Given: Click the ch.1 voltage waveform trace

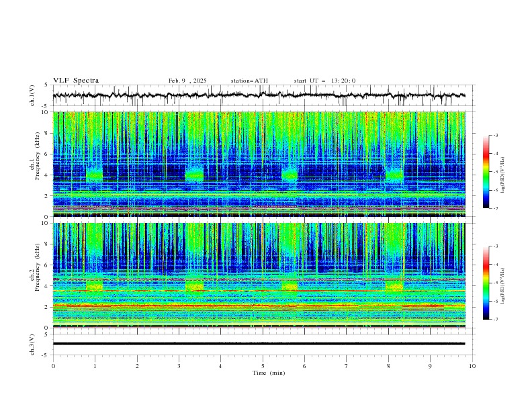Looking at the screenshot, I should coord(259,95).
